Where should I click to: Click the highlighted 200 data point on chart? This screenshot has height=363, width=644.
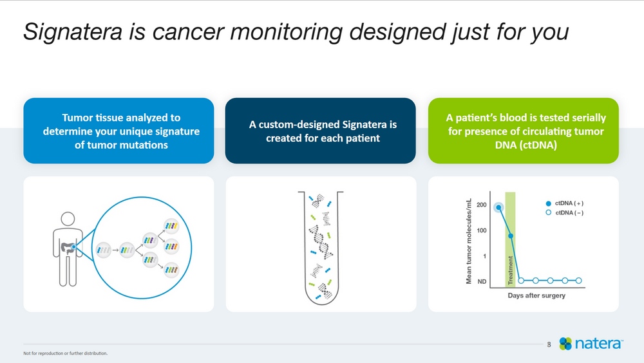click(498, 207)
